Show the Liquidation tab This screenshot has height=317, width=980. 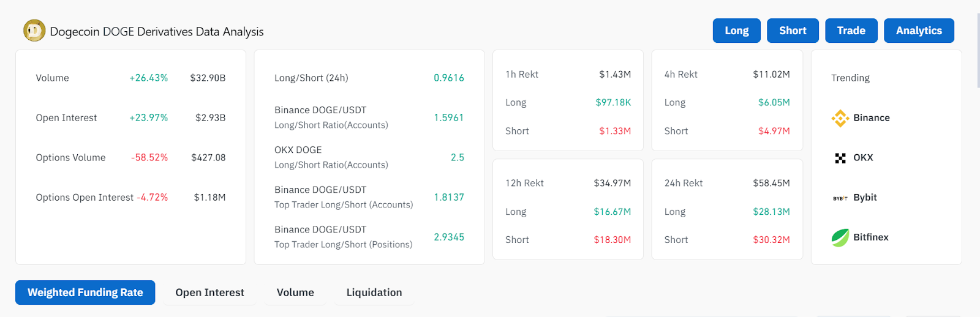pyautogui.click(x=374, y=293)
